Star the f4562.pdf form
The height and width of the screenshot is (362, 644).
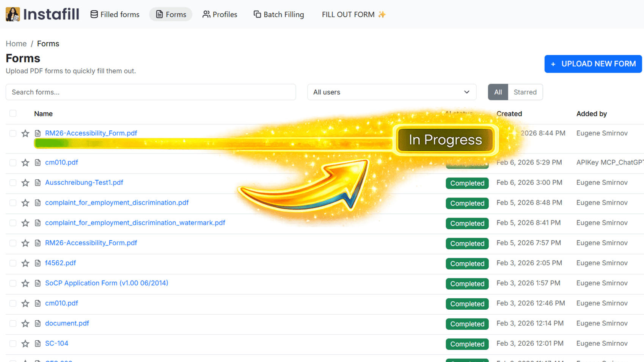(25, 263)
